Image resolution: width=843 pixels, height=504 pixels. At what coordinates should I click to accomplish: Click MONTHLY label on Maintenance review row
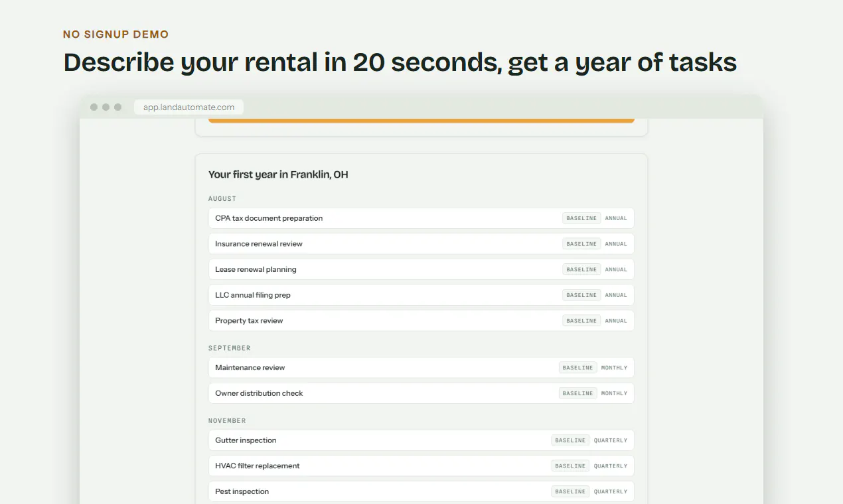click(614, 368)
